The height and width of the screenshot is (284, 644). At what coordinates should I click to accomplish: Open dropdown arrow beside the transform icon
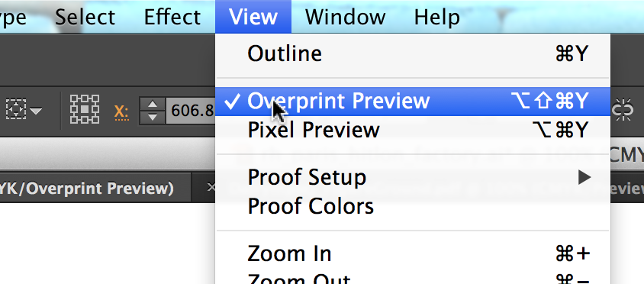[x=36, y=111]
